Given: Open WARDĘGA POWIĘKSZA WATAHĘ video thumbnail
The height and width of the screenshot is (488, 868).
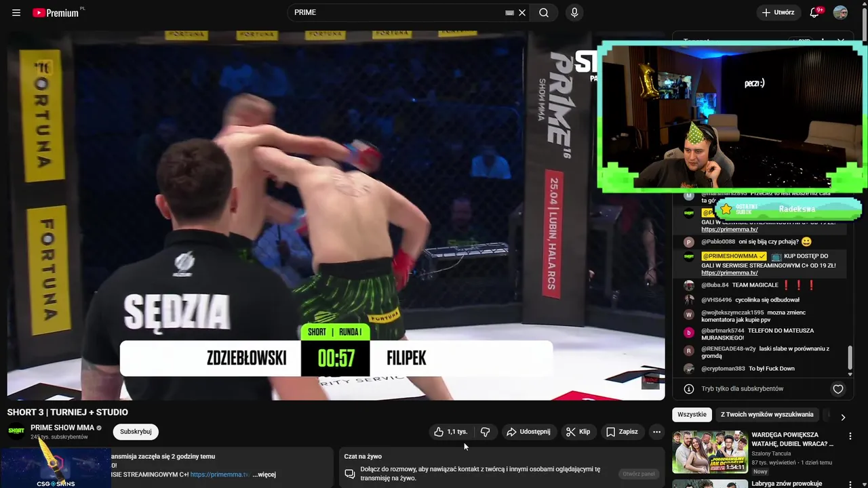Looking at the screenshot, I should coord(709,451).
